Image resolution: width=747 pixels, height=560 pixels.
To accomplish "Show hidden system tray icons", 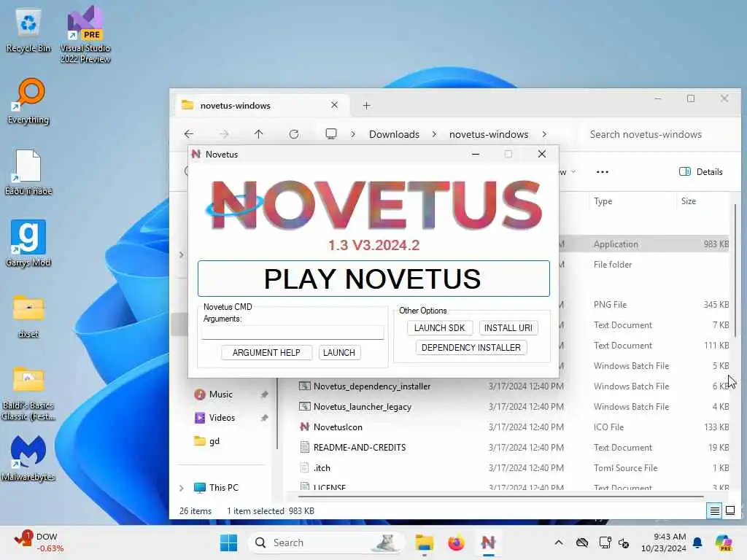I will pyautogui.click(x=559, y=542).
